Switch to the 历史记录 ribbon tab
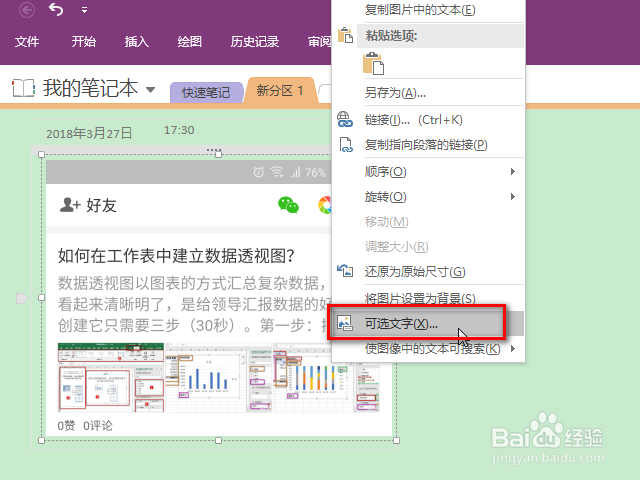The height and width of the screenshot is (480, 640). [x=255, y=41]
